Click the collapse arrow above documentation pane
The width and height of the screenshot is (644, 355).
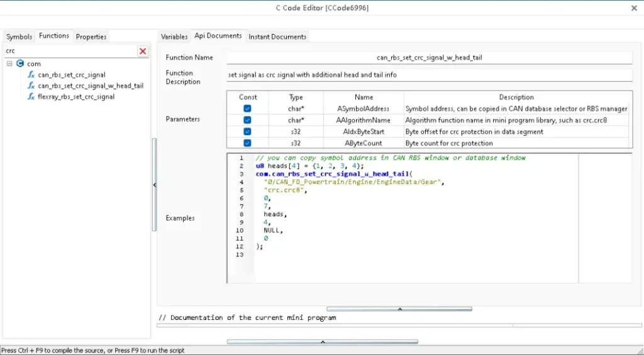pyautogui.click(x=399, y=309)
